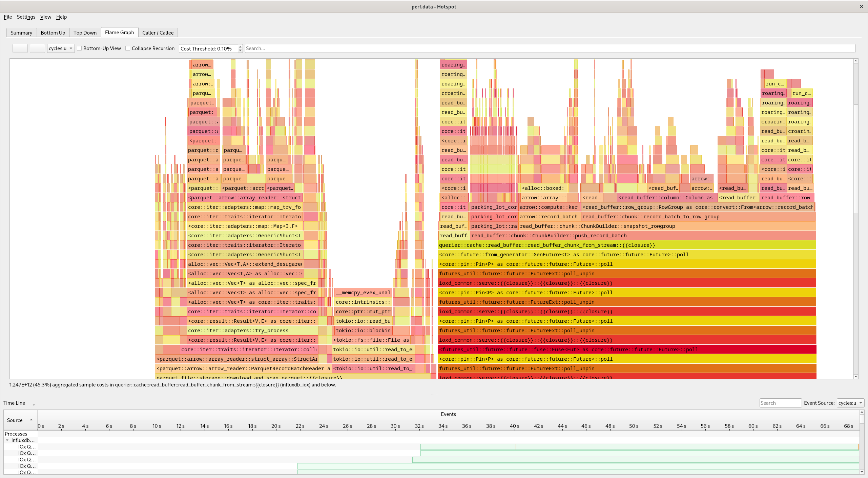
Task: Click the 34 s mark on the timeline axis
Action: click(443, 426)
